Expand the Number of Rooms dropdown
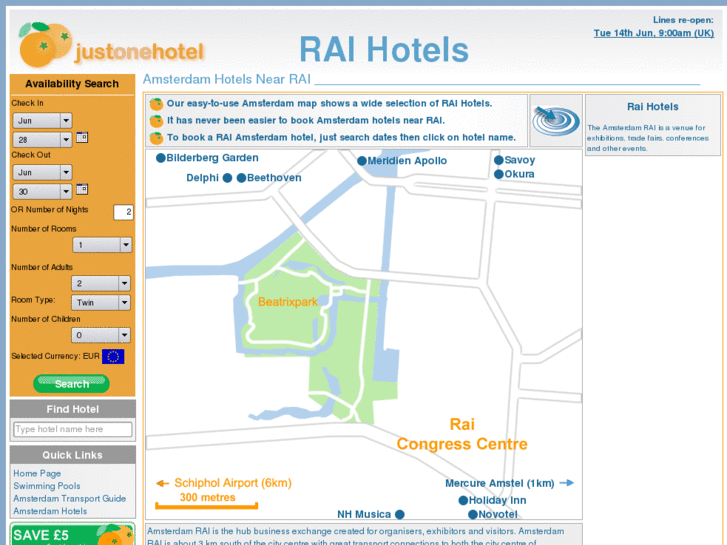The height and width of the screenshot is (545, 727). [x=102, y=245]
